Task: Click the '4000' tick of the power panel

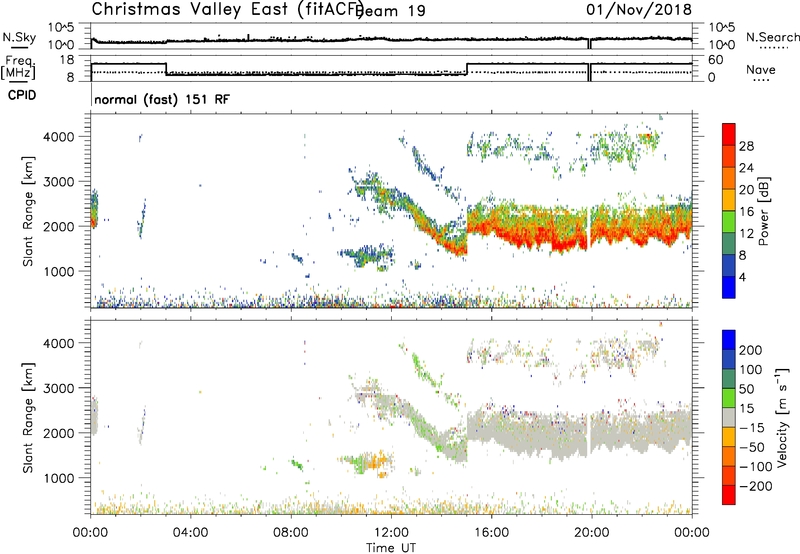Action: pos(59,137)
